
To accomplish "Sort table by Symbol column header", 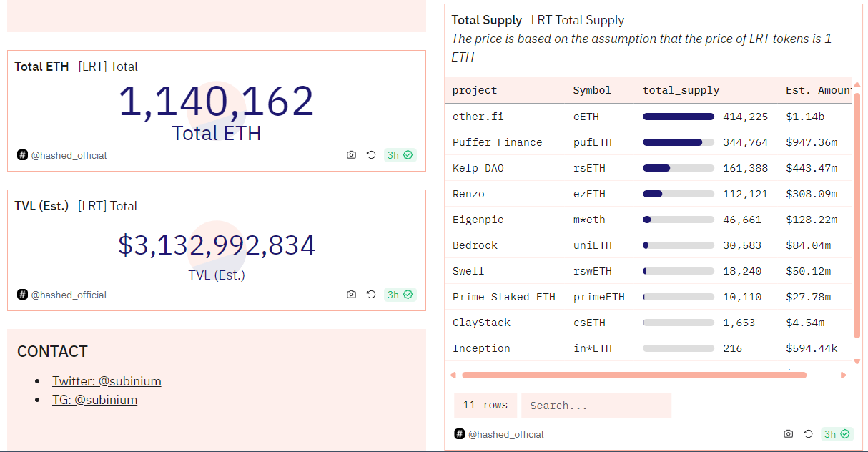I will click(x=592, y=90).
